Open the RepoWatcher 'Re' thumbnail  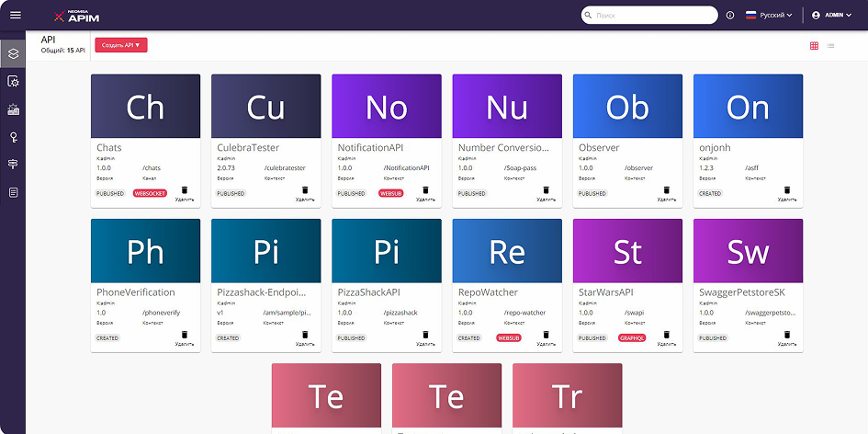[507, 250]
